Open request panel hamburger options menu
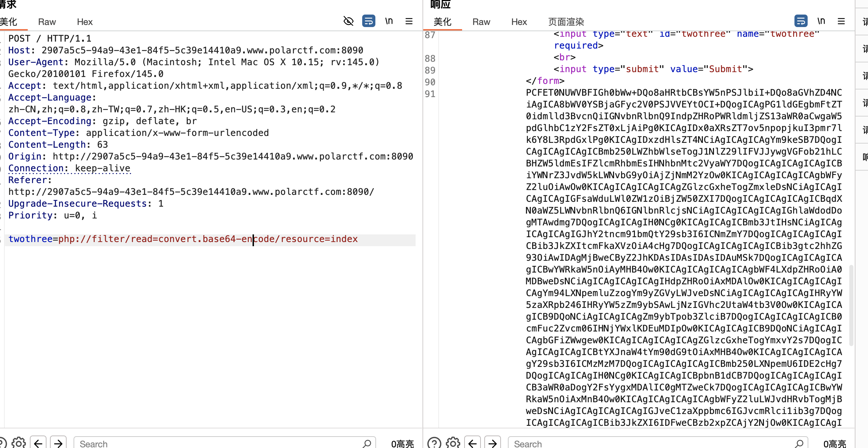The width and height of the screenshot is (868, 448). click(x=409, y=21)
